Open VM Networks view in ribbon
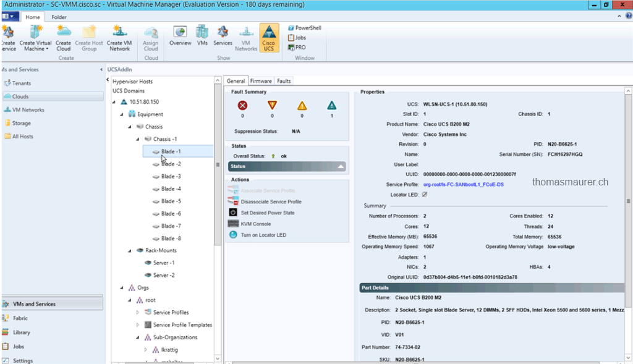633x364 pixels. click(x=246, y=38)
